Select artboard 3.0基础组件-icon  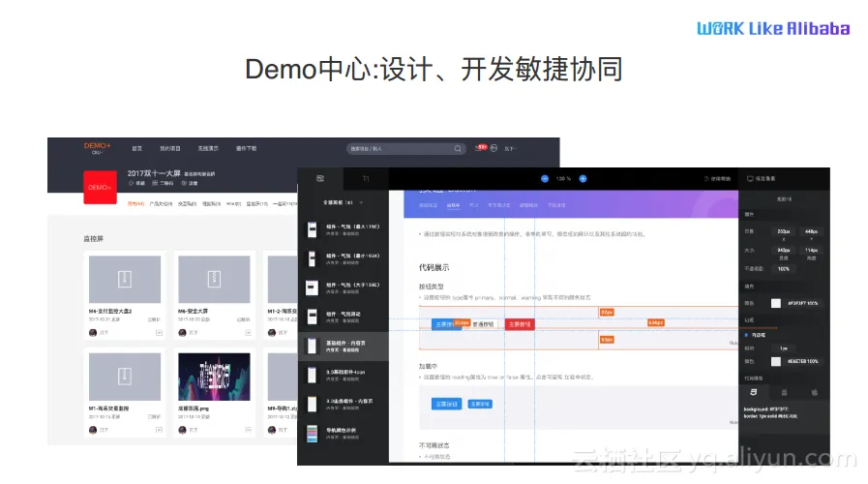click(x=344, y=375)
